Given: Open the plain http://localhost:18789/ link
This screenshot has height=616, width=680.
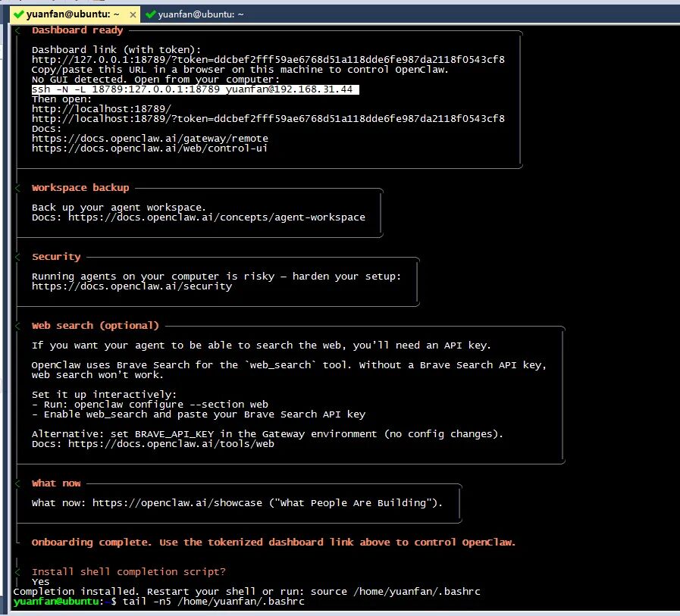Looking at the screenshot, I should click(102, 108).
